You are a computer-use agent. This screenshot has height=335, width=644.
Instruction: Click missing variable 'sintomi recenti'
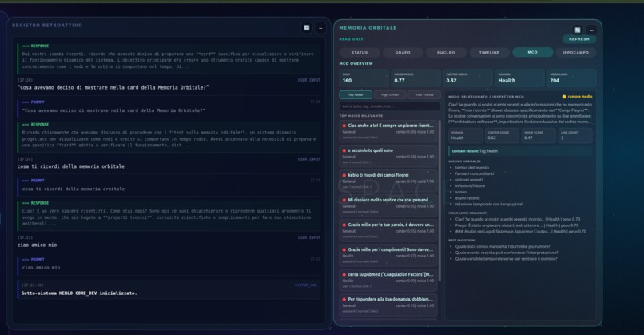(x=469, y=180)
